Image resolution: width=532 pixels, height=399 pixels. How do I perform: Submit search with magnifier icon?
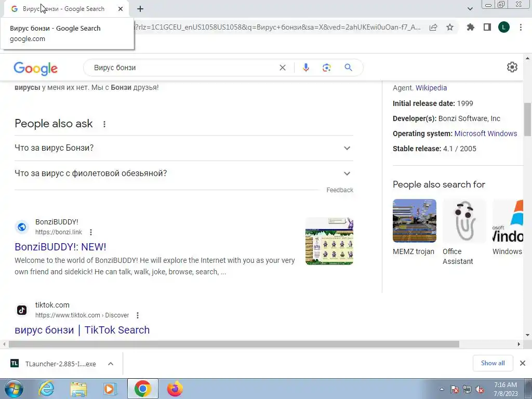tap(349, 68)
